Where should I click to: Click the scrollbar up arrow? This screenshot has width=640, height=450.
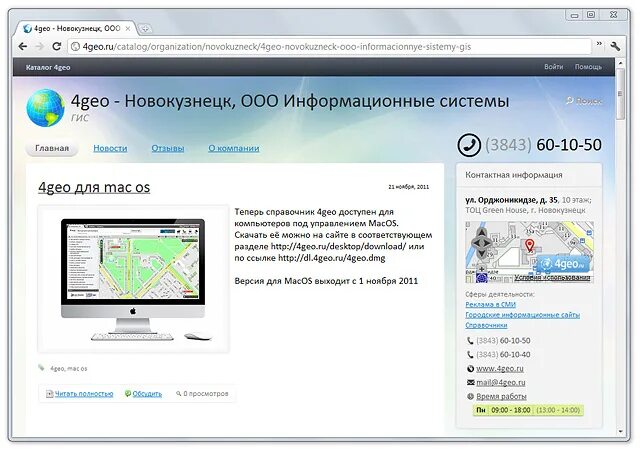click(x=620, y=63)
